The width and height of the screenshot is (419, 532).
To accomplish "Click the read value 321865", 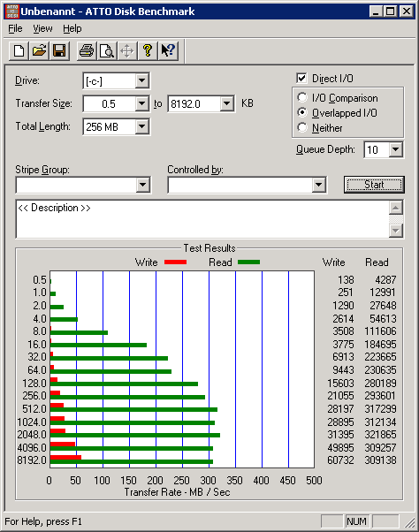I will 380,435.
